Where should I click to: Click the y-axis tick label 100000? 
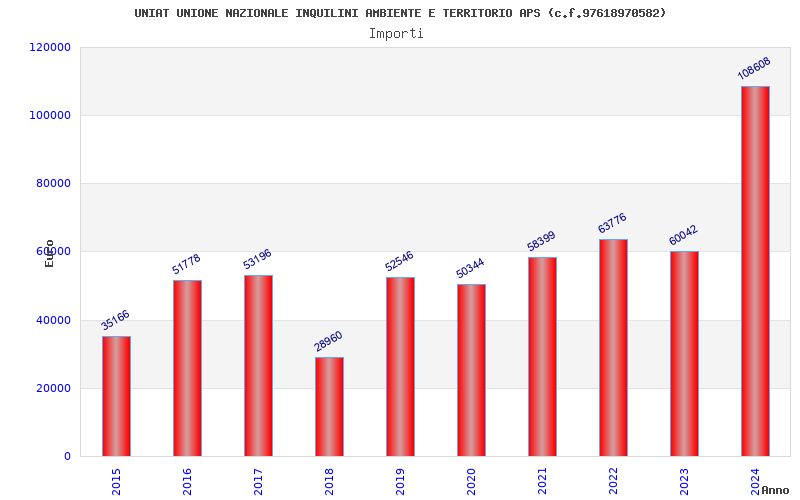coord(50,115)
